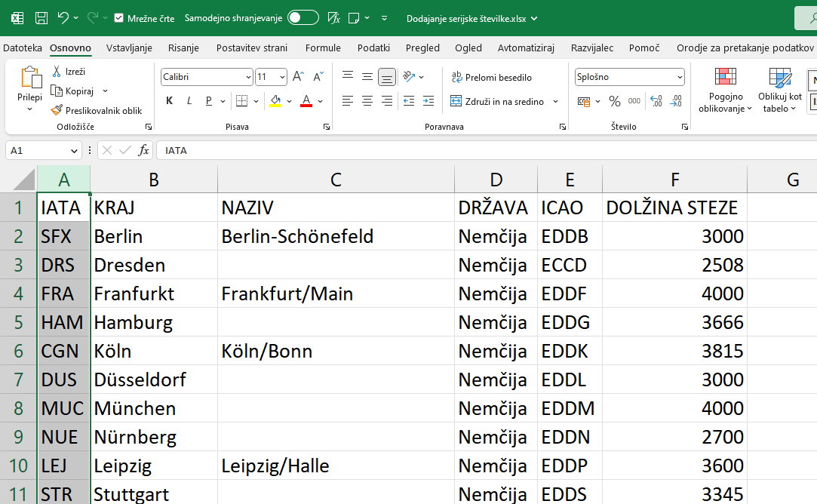Click the Undo arrow icon
817x504 pixels.
coord(63,18)
